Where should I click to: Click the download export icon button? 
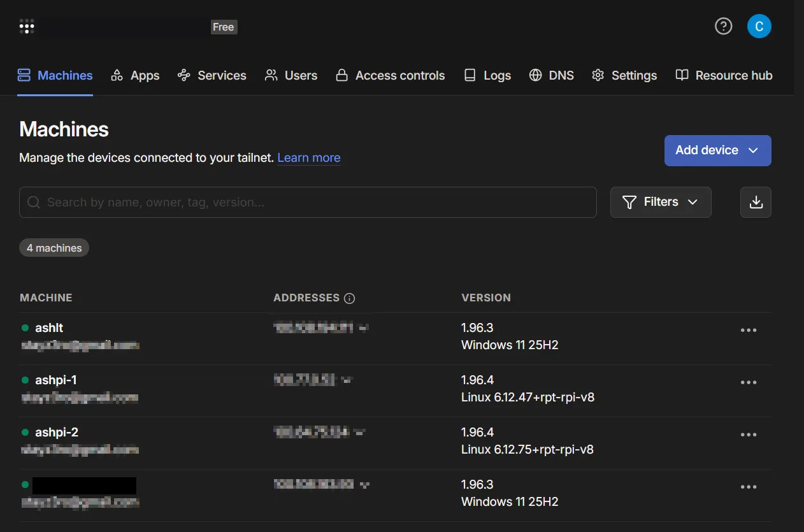pyautogui.click(x=756, y=202)
